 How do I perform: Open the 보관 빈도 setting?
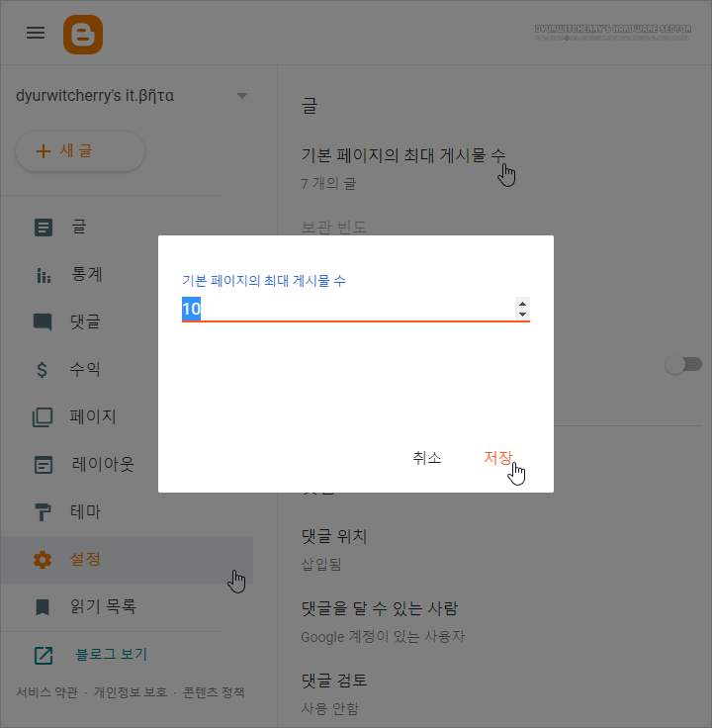(x=334, y=227)
